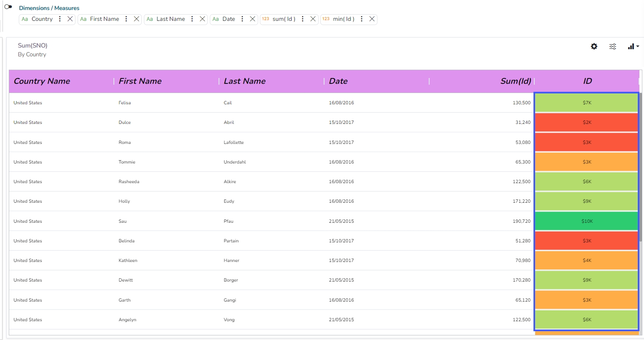Viewport: 644px width, 340px height.
Task: Open options menu for First Name chip
Action: (x=126, y=19)
